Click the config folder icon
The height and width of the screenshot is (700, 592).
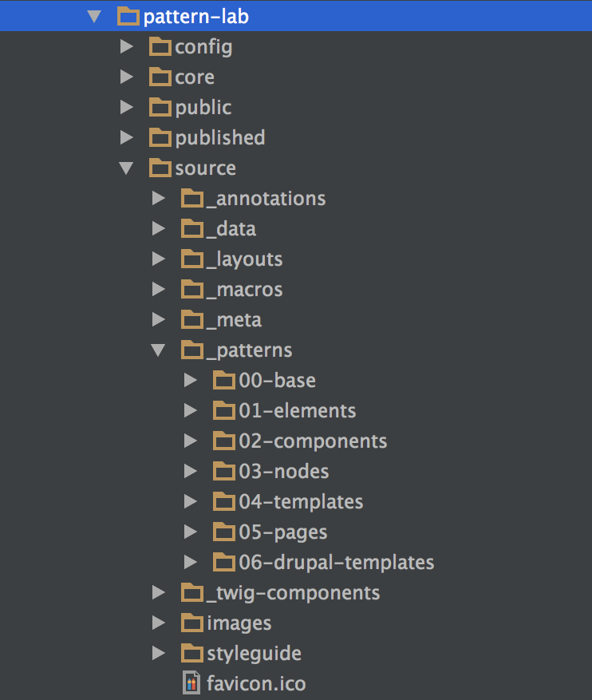pos(159,46)
